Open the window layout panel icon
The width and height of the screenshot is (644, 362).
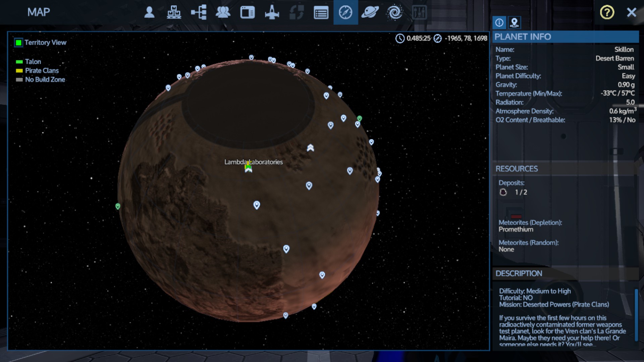[x=248, y=12]
